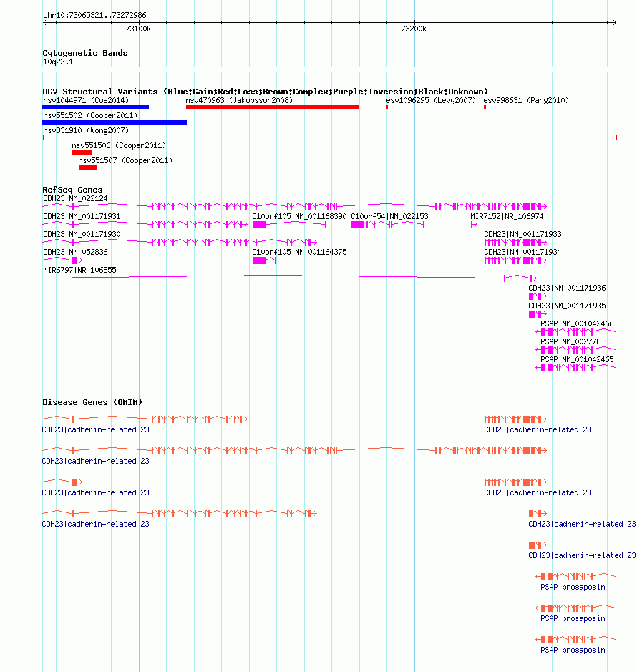Click the nsv551502 (Cooper2011) blue bar
The width and height of the screenshot is (637, 672).
click(115, 122)
